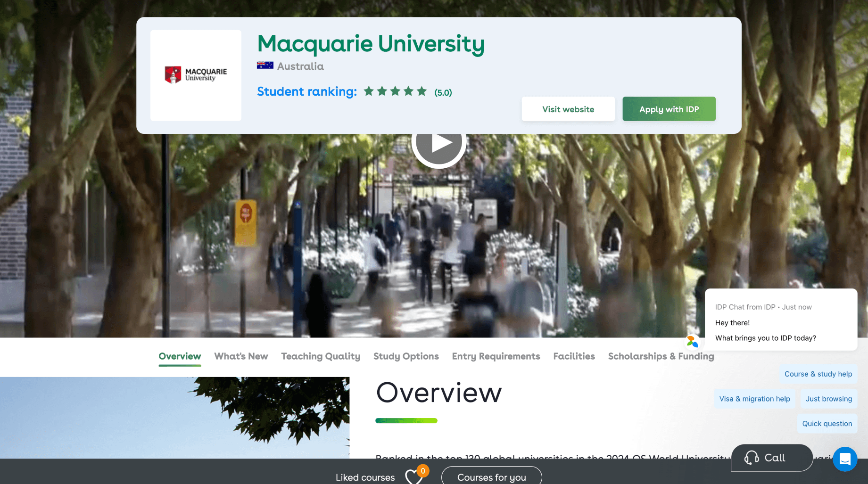
Task: Click the IDP chat avatar icon
Action: click(692, 342)
